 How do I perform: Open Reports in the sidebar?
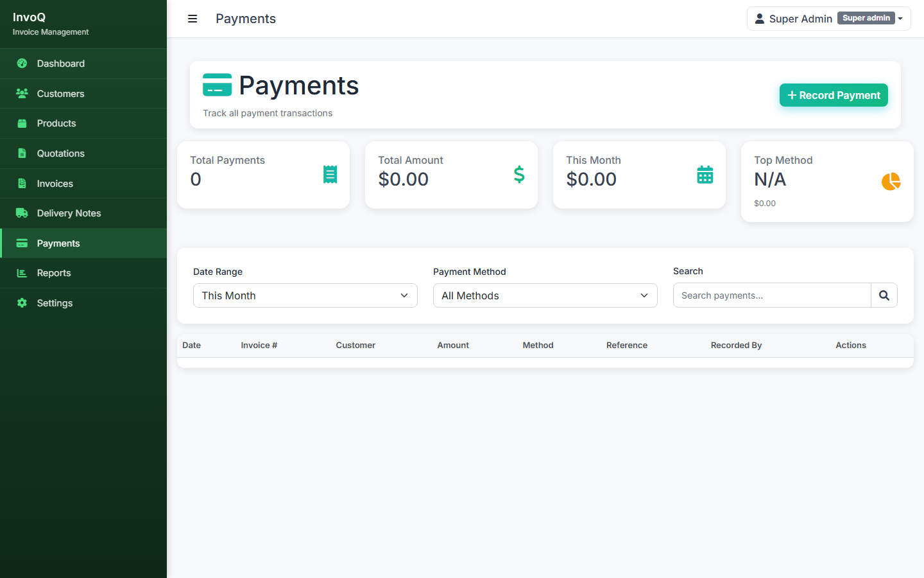tap(83, 273)
